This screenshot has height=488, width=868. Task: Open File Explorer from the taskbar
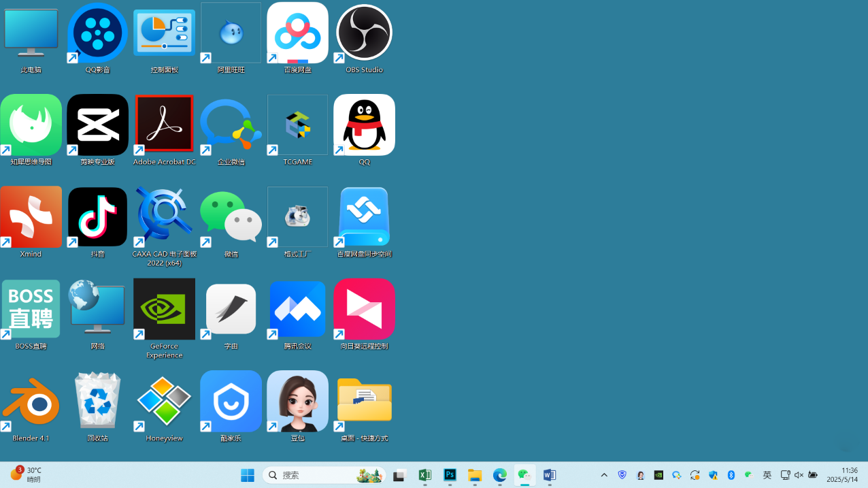pos(475,475)
